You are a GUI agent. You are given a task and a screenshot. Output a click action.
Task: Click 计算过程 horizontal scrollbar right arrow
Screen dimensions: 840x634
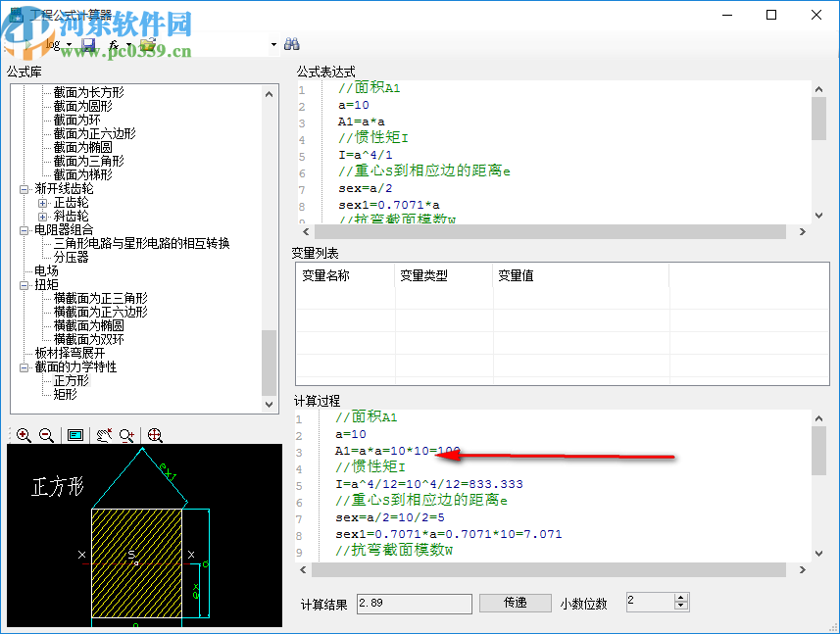(802, 569)
